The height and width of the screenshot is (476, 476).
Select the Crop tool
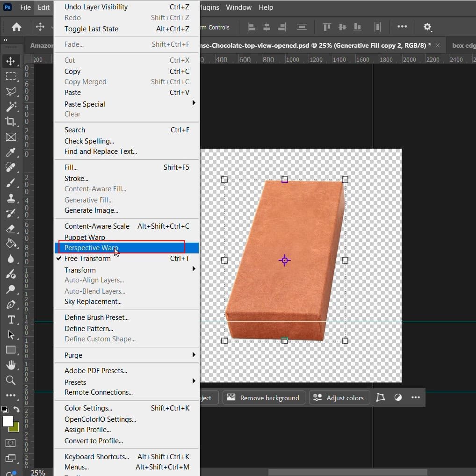pos(11,122)
